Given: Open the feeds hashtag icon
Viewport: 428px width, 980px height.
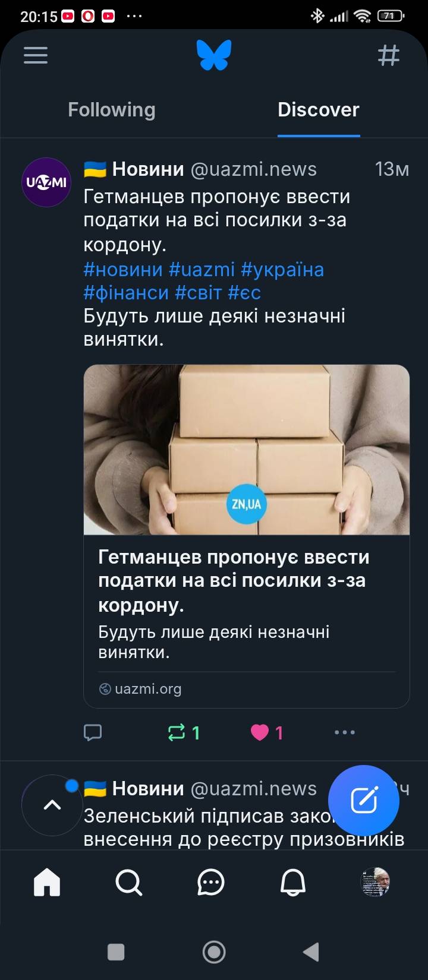Looking at the screenshot, I should click(x=389, y=55).
